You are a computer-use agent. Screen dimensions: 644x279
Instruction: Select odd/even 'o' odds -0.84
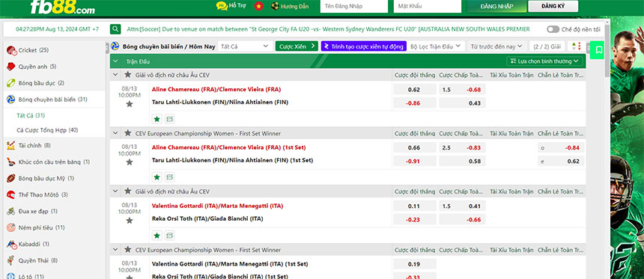click(x=561, y=148)
